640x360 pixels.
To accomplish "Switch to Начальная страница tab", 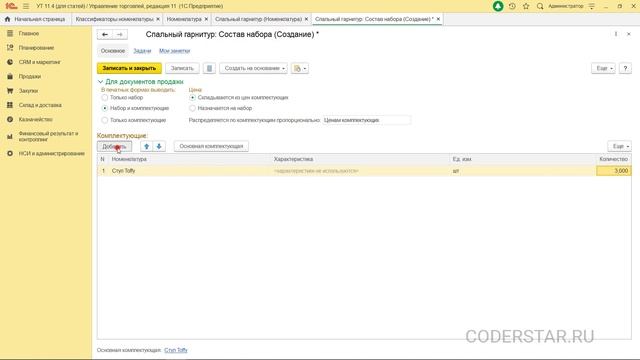I will tap(36, 19).
